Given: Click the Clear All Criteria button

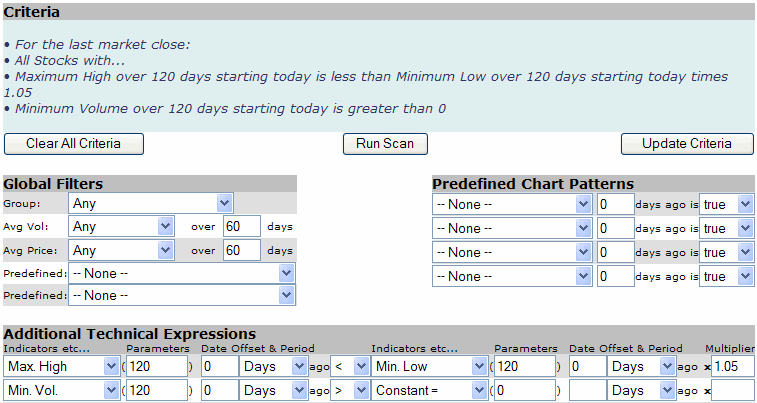Looking at the screenshot, I should 74,144.
